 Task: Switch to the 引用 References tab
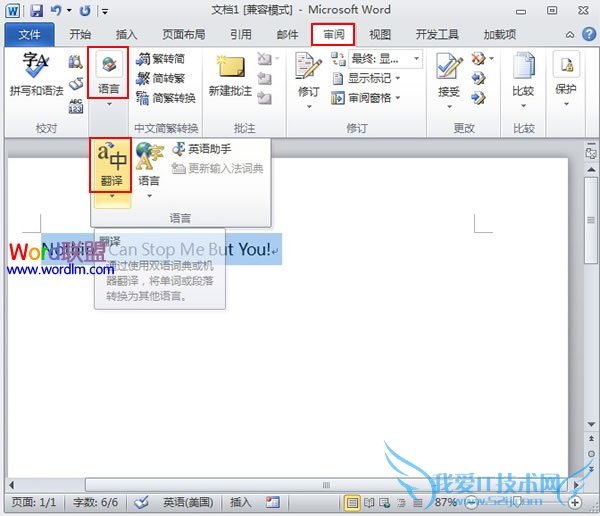[241, 35]
